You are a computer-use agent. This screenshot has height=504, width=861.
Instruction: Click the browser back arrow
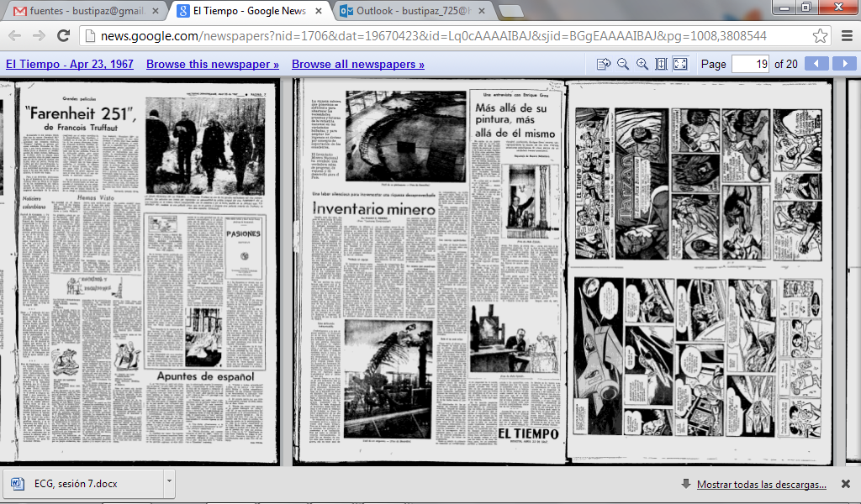point(15,36)
